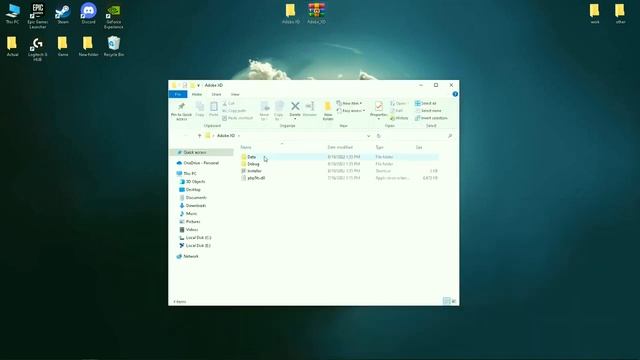Image resolution: width=640 pixels, height=360 pixels.
Task: Select the Recycle Bin on the desktop
Action: [x=114, y=46]
